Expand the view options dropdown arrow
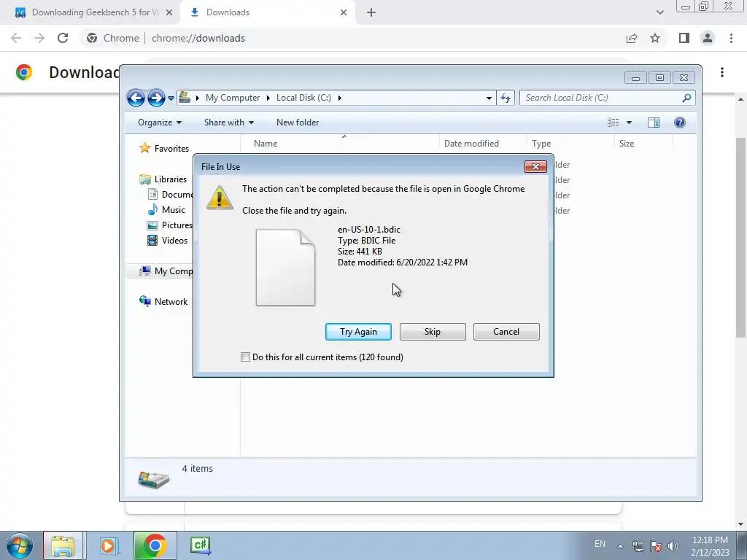This screenshot has width=747, height=560. 629,122
